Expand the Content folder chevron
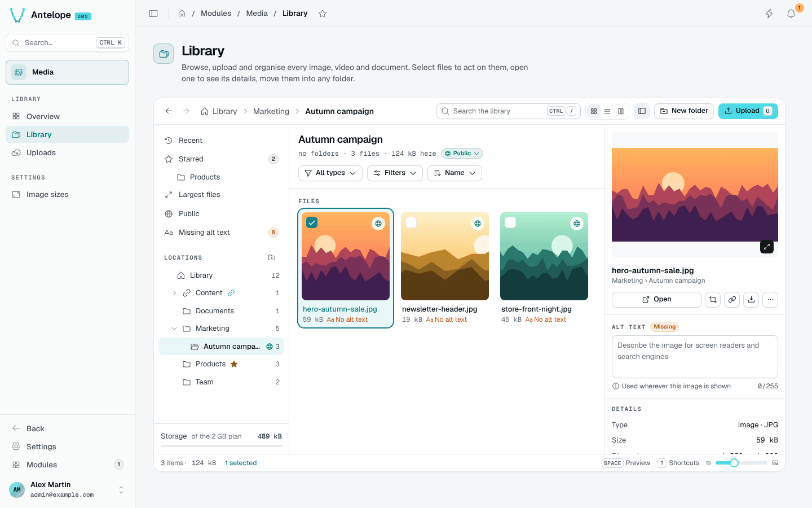This screenshot has height=508, width=812. [x=174, y=293]
